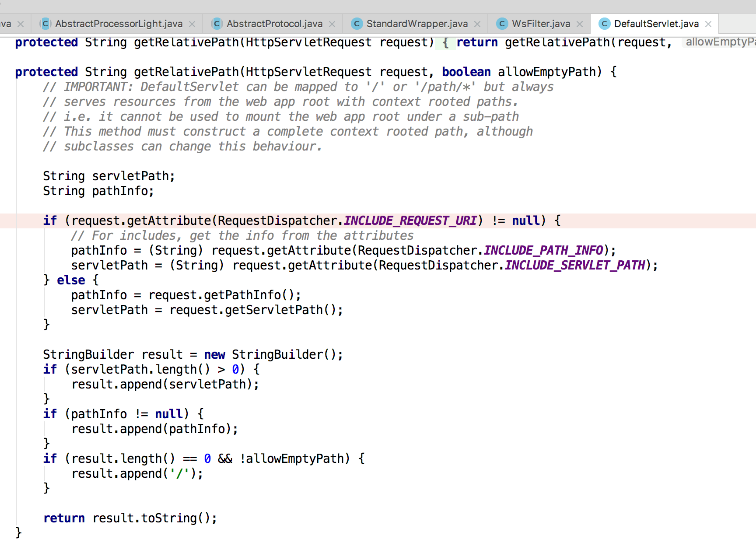
Task: Click the class icon on AbstractProtocol.java tab
Action: coord(217,24)
